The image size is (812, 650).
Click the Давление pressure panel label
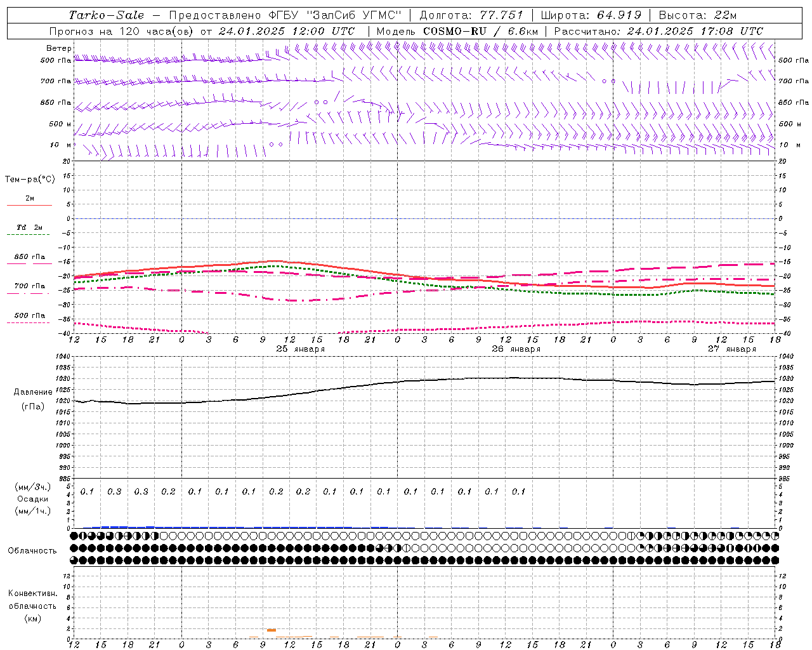[x=33, y=392]
